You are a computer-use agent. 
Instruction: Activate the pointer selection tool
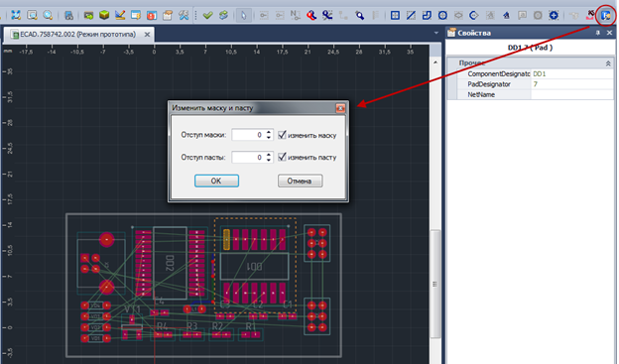pos(244,15)
